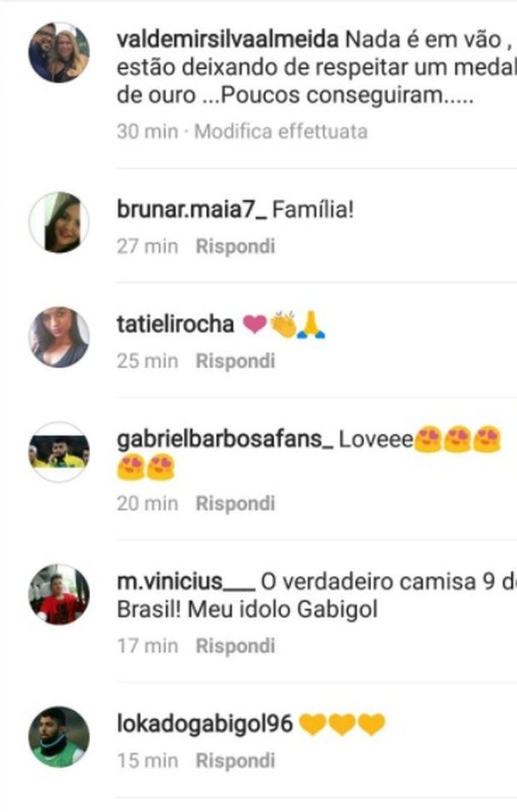The height and width of the screenshot is (812, 517).
Task: Open username link brunar.maia7_
Action: 192,209
